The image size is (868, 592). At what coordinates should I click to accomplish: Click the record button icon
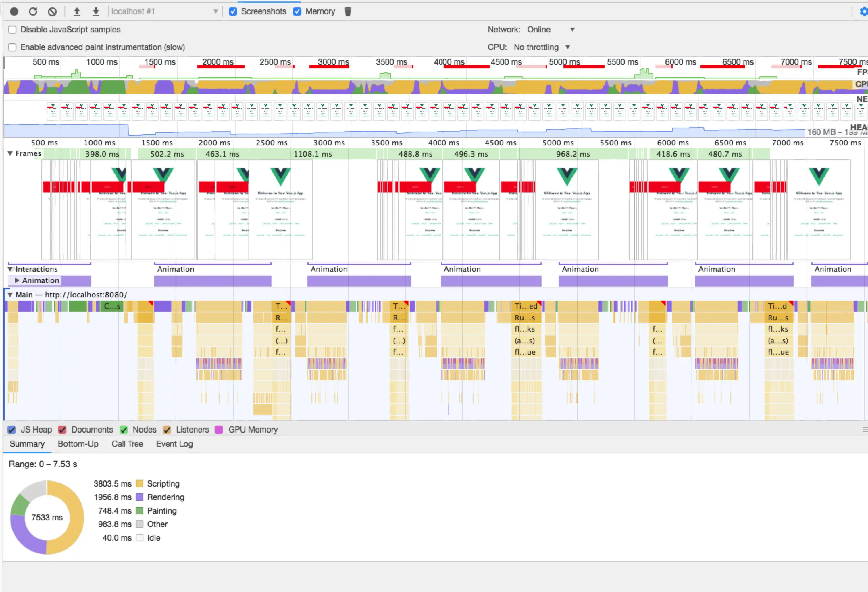(x=14, y=11)
